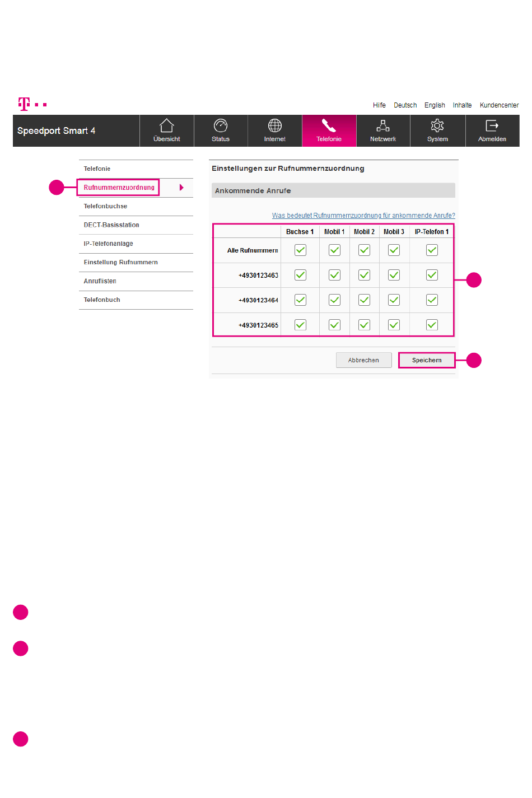Viewport: 532px width, 798px height.
Task: Toggle Alle Rufnummern for Mobil 1
Action: pyautogui.click(x=335, y=250)
